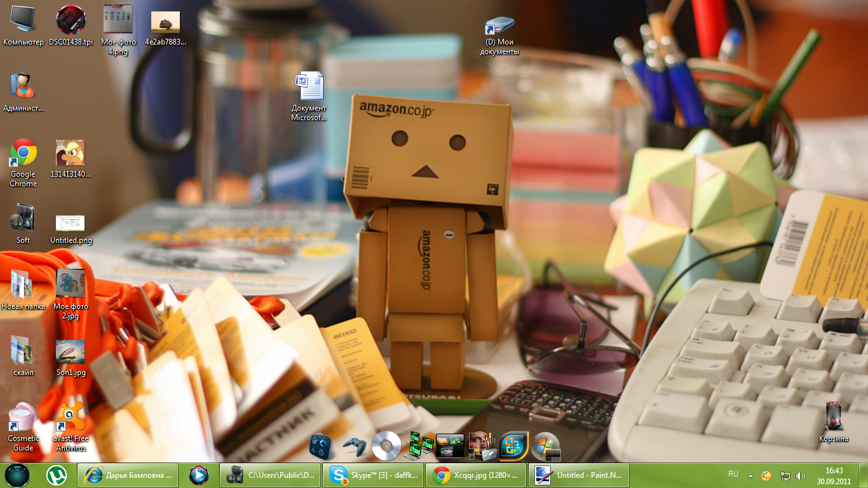Click the Windows logo dock icon
868x488 pixels.
click(546, 446)
